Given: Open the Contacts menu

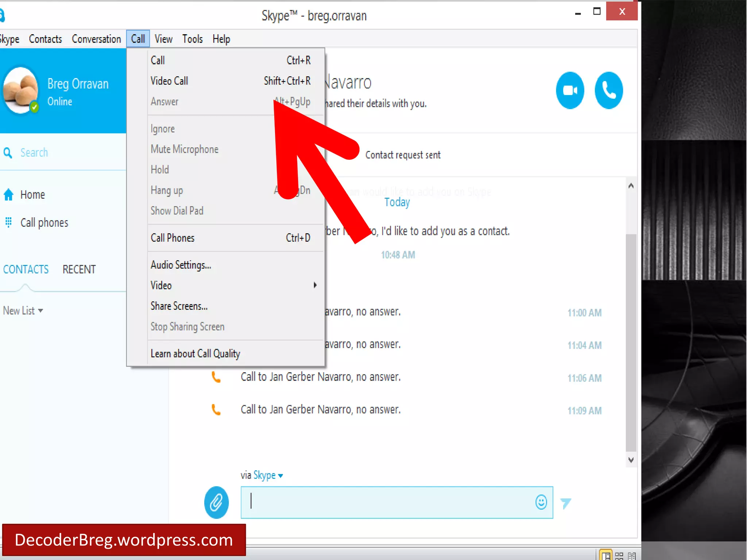Looking at the screenshot, I should (x=45, y=39).
